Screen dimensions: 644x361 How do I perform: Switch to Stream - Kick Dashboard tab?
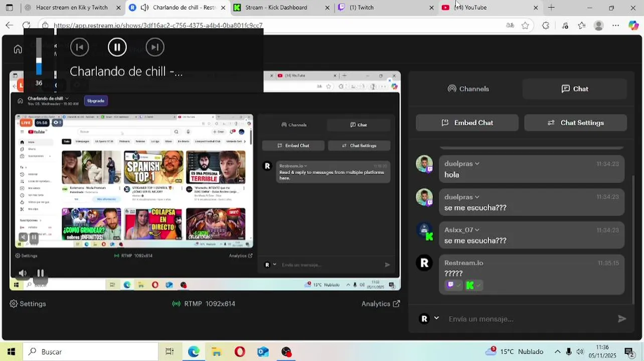tap(276, 8)
